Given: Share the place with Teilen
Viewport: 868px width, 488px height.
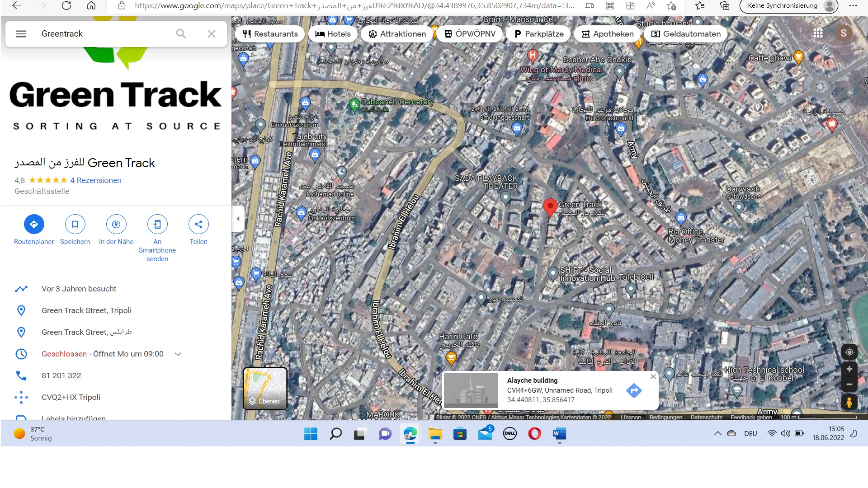Looking at the screenshot, I should click(x=198, y=230).
